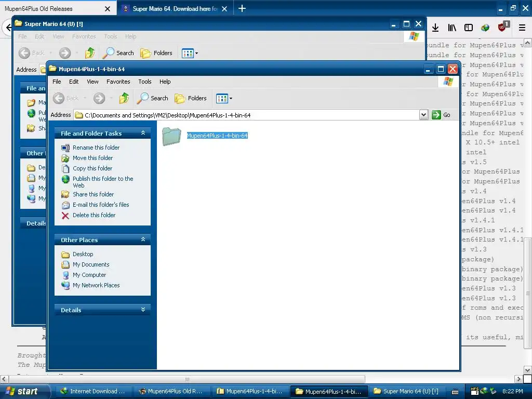Screen dimensions: 532x399
Task: Open Help menu in Mupen64Plus window
Action: point(165,82)
